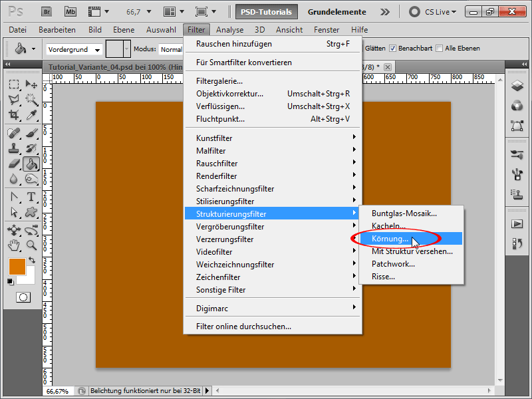
Task: Open Mini Bridge with the Mb icon
Action: click(x=70, y=12)
